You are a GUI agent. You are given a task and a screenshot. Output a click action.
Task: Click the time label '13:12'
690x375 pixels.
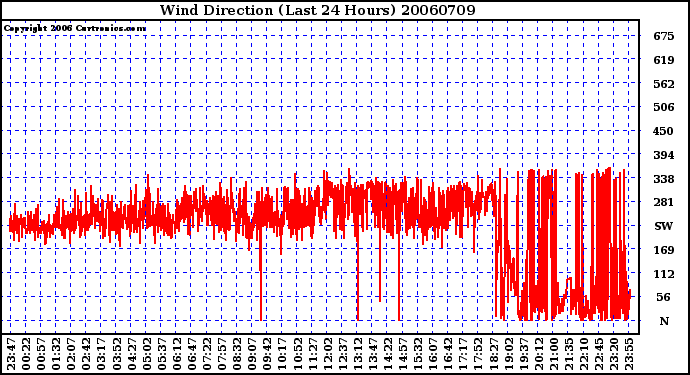coord(358,354)
